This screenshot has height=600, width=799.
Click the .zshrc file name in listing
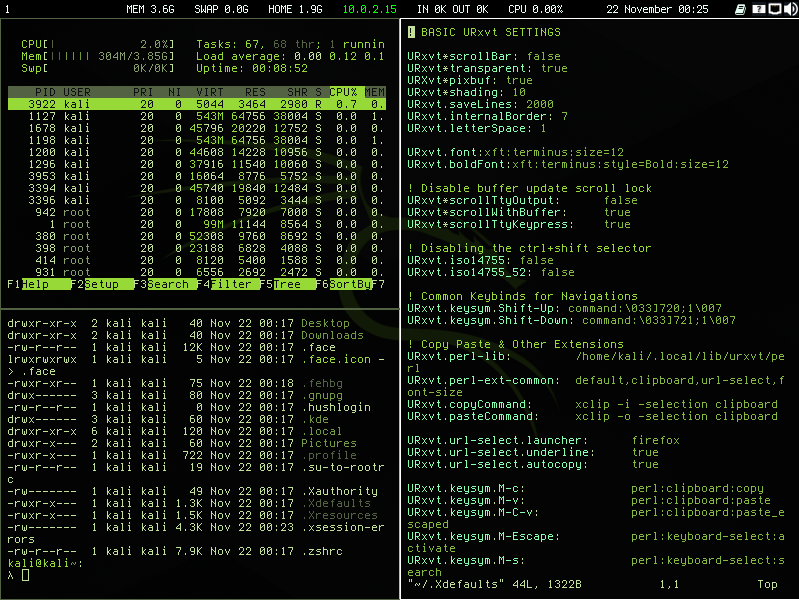coord(322,551)
